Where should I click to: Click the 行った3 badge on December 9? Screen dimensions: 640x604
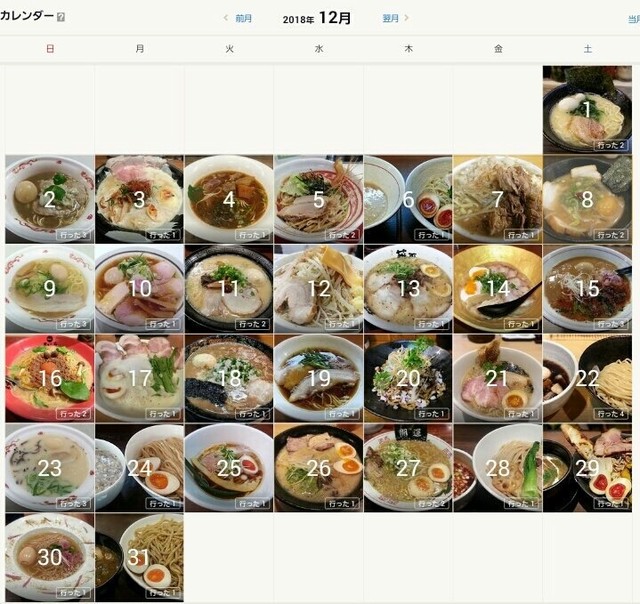(73, 324)
